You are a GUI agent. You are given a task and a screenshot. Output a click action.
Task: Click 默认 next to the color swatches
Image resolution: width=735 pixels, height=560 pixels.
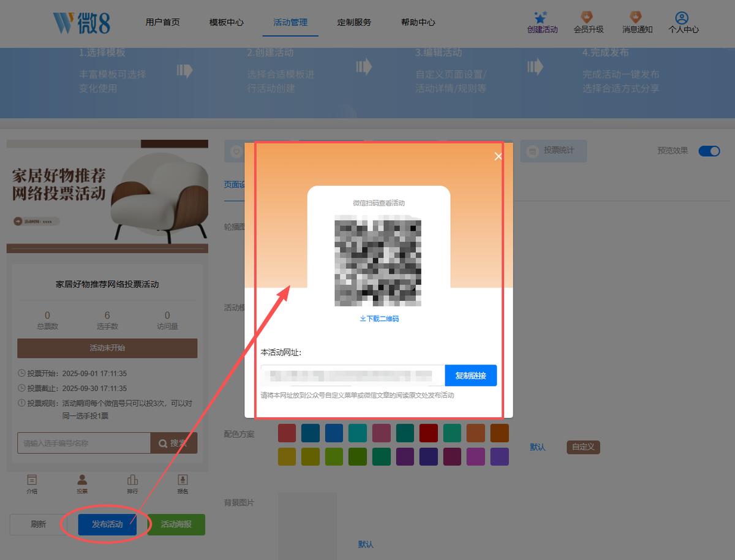tap(538, 447)
